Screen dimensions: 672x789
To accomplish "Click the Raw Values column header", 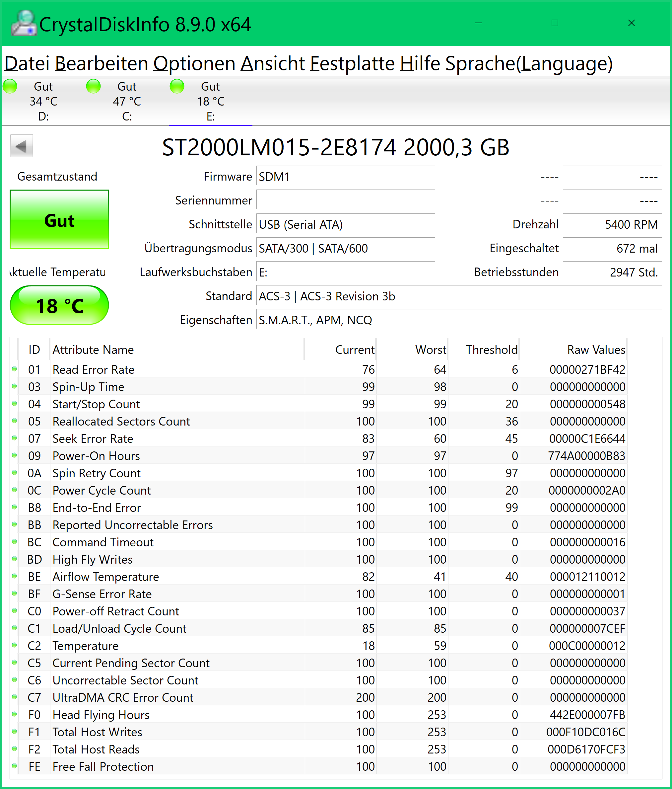I will pyautogui.click(x=573, y=349).
